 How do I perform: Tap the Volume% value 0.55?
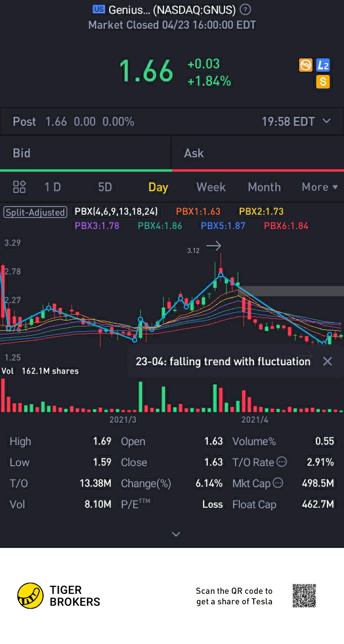tap(324, 441)
